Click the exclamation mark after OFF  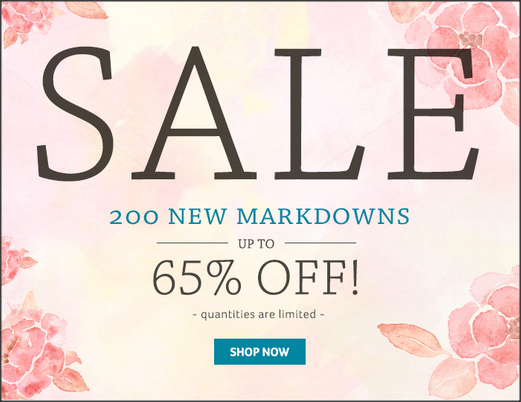pos(355,278)
